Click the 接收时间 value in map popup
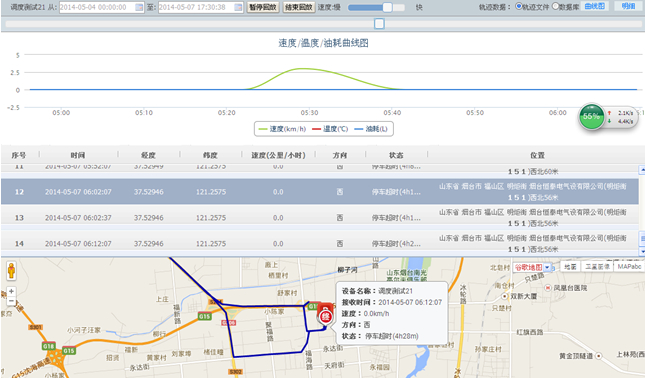The image size is (645, 378). (x=410, y=302)
